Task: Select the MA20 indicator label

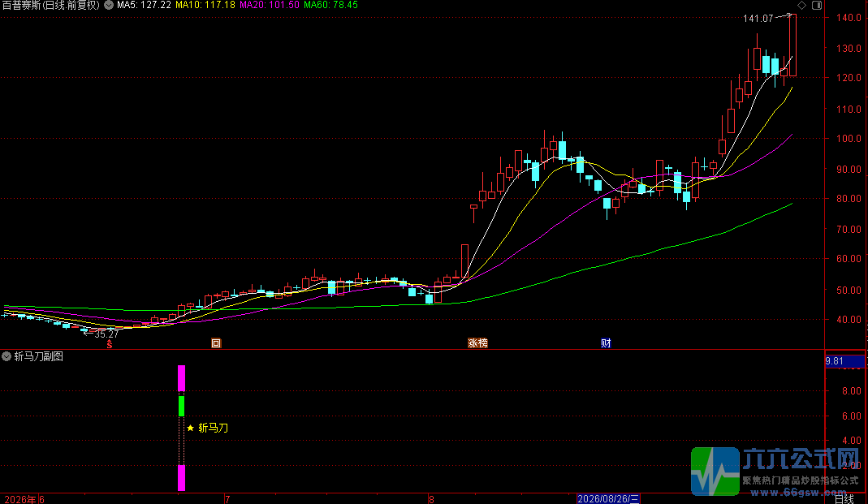Action: 269,5
